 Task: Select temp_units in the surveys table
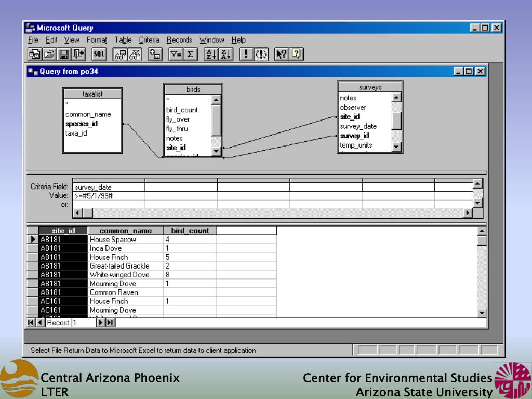(356, 145)
